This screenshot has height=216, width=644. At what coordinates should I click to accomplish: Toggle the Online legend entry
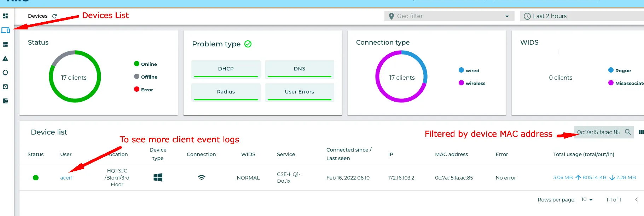(x=145, y=64)
